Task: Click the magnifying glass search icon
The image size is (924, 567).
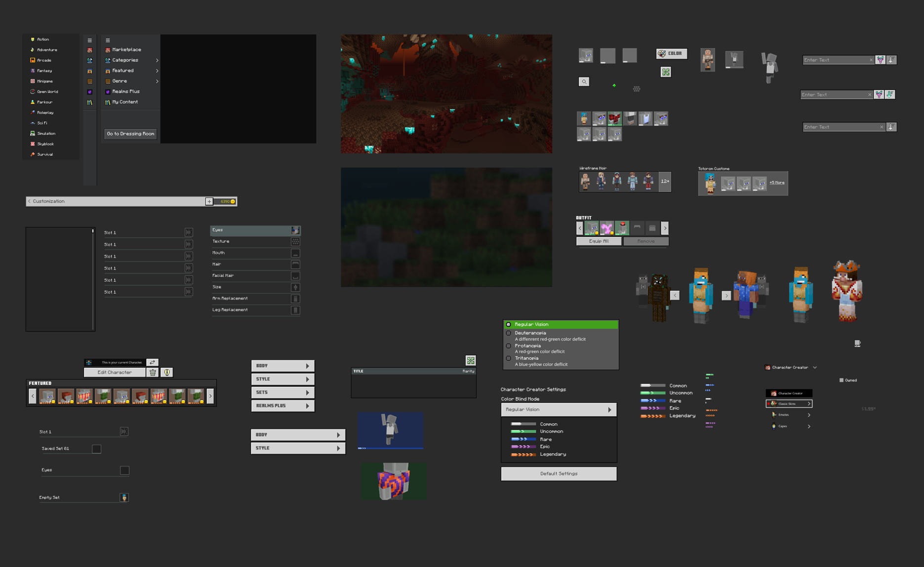Action: click(x=584, y=81)
